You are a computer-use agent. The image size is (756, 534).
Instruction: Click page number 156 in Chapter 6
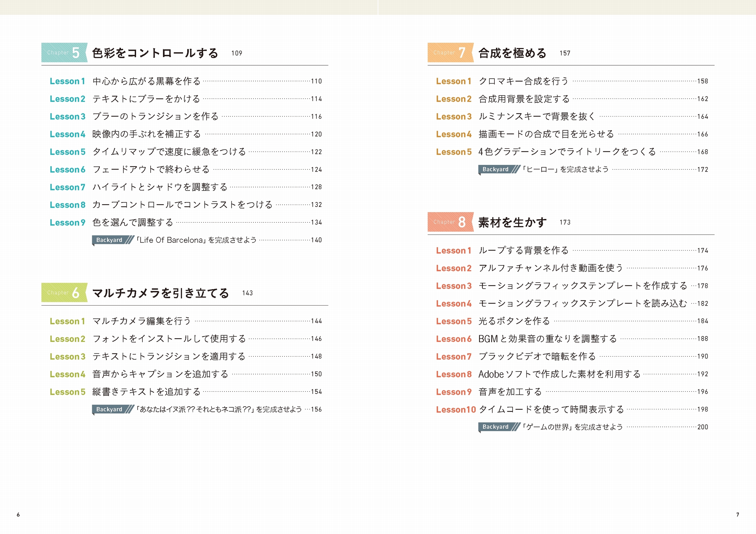pyautogui.click(x=316, y=409)
